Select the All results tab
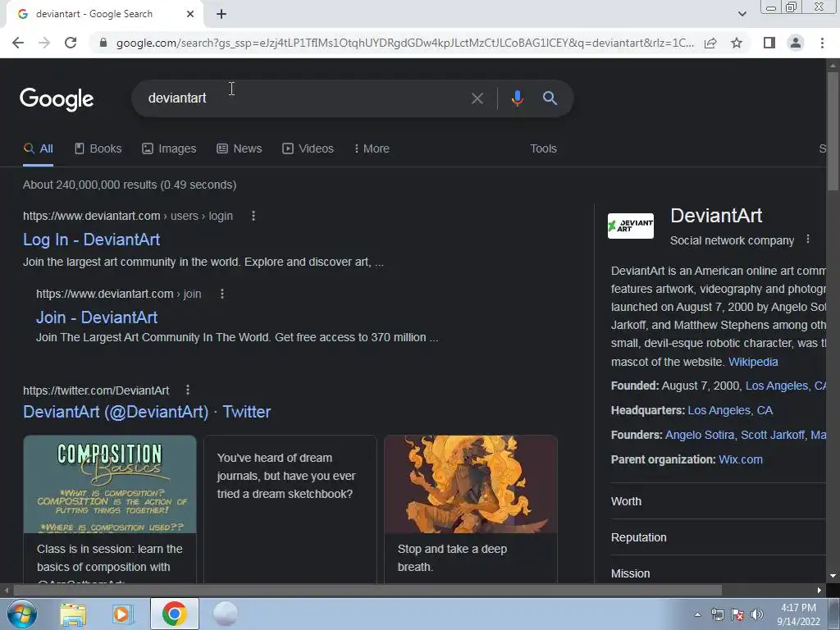This screenshot has height=630, width=840. [x=38, y=149]
